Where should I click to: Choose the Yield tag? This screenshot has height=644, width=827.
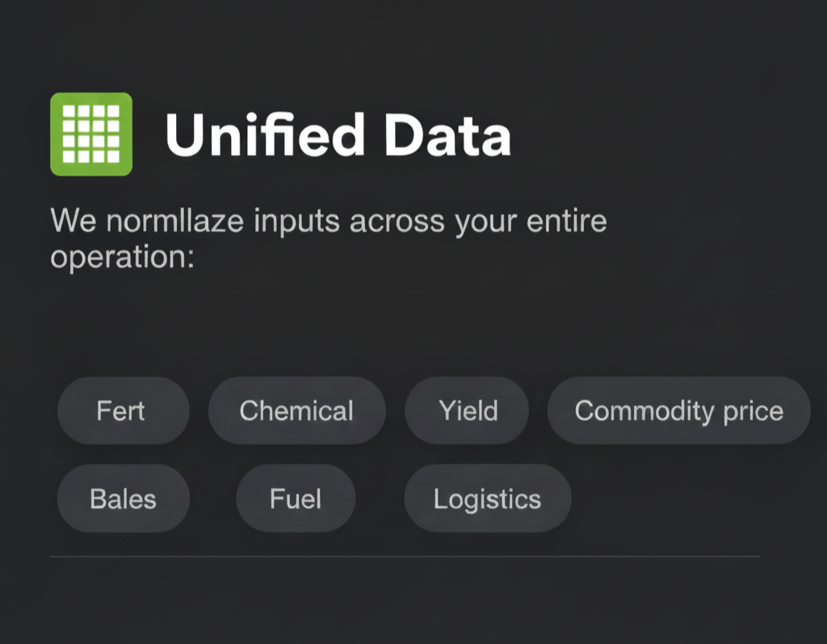click(x=467, y=411)
